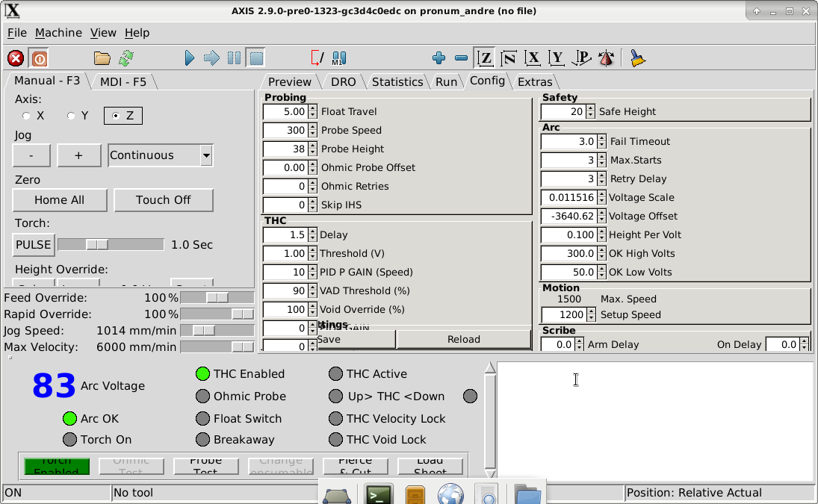Click the Probe Speed value field
818x504 pixels.
tap(285, 131)
